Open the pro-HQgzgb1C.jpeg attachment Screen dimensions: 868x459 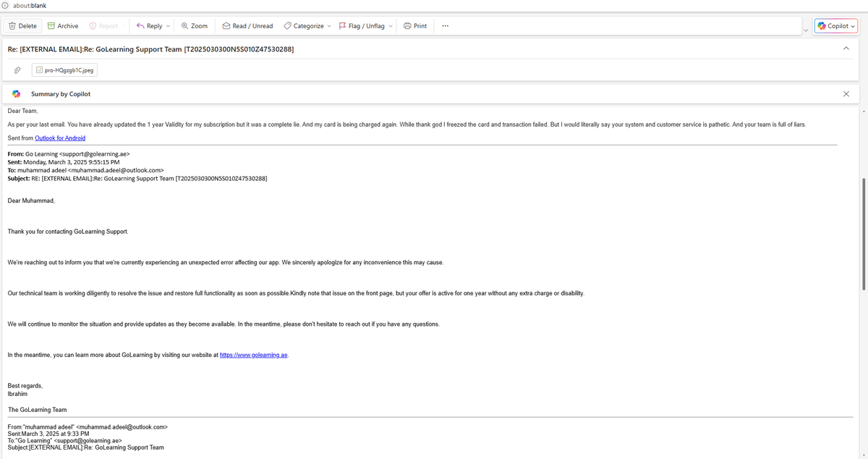pos(64,70)
